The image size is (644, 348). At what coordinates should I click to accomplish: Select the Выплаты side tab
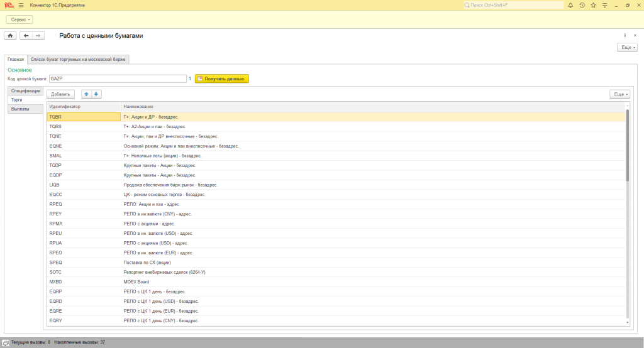[x=25, y=109]
